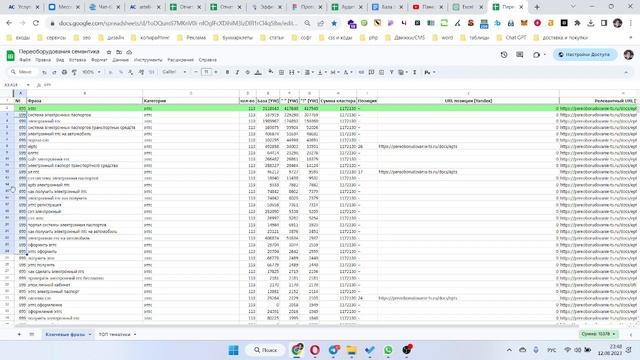Add a new sheet with plus
The height and width of the screenshot is (360, 640).
[x=19, y=335]
